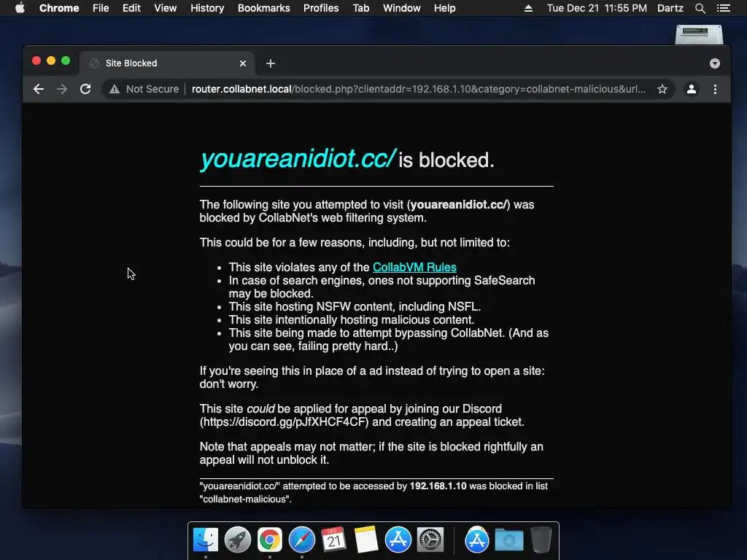Click the date and time in menu bar

click(597, 8)
